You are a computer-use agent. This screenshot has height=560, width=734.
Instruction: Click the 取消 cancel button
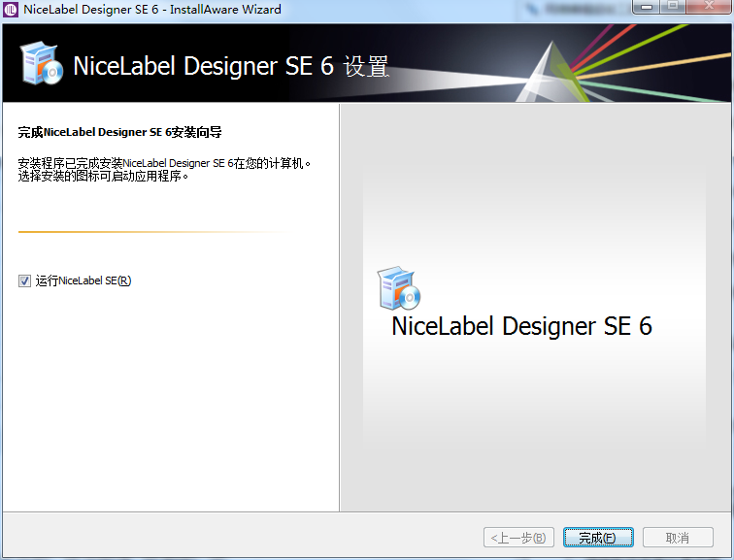[x=677, y=537]
